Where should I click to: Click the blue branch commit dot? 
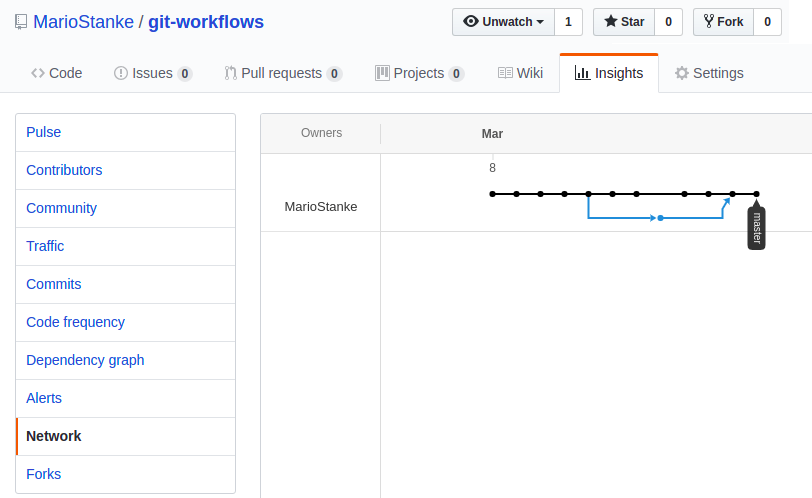660,218
